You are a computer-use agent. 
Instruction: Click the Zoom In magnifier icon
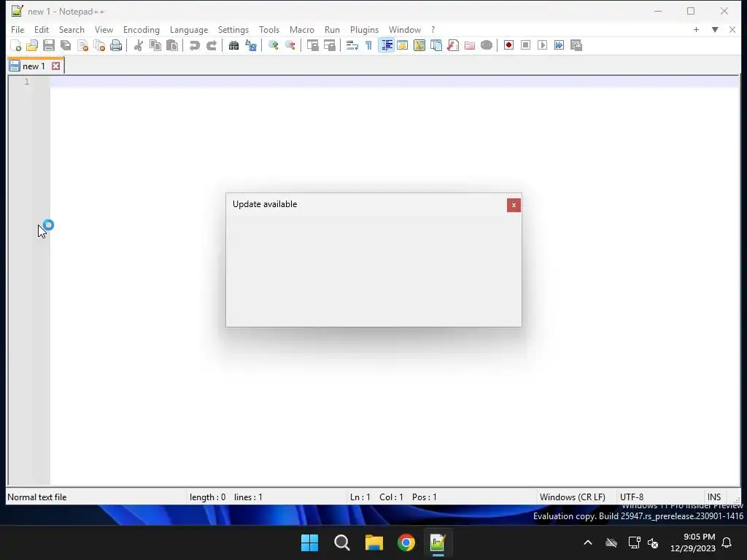point(273,45)
